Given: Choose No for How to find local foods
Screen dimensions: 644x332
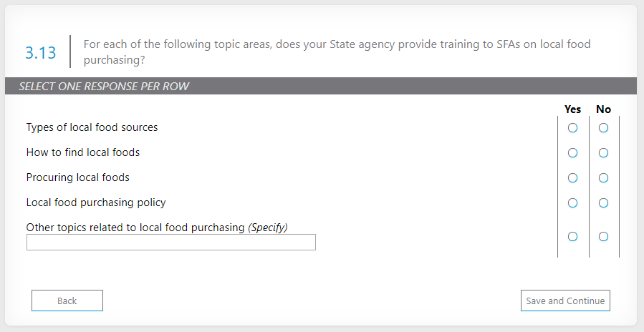Looking at the screenshot, I should point(604,153).
